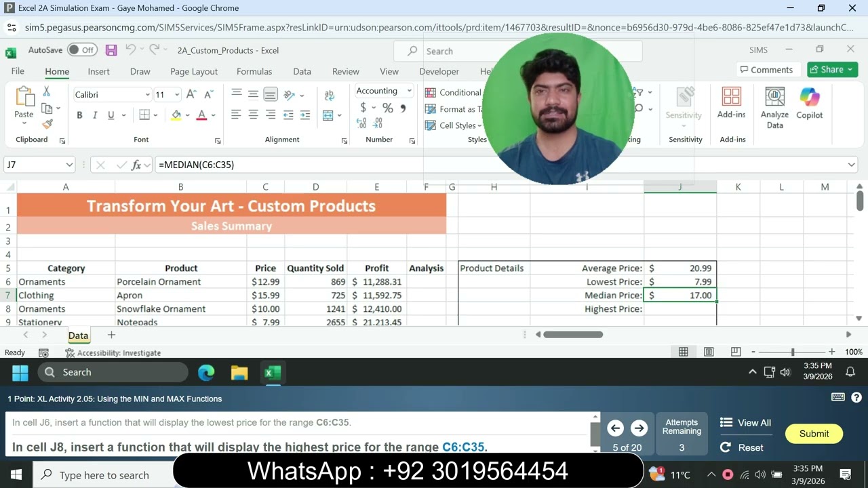Viewport: 868px width, 488px height.
Task: Click the Save icon in title bar
Action: [111, 50]
